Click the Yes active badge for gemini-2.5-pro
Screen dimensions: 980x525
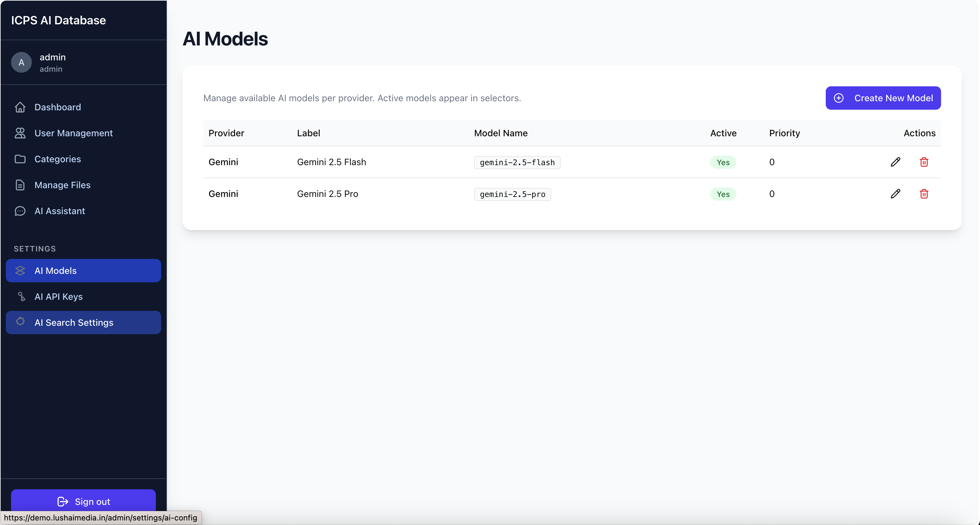pos(723,194)
